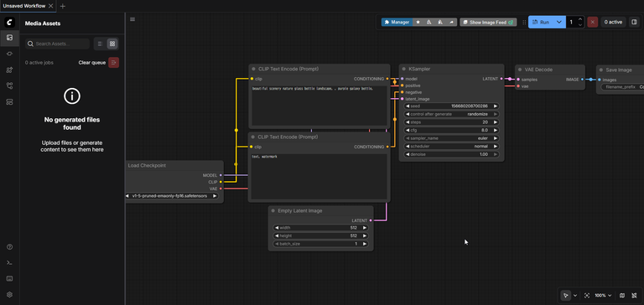Add a new workflow tab with plus
The height and width of the screenshot is (305, 644).
pos(62,6)
